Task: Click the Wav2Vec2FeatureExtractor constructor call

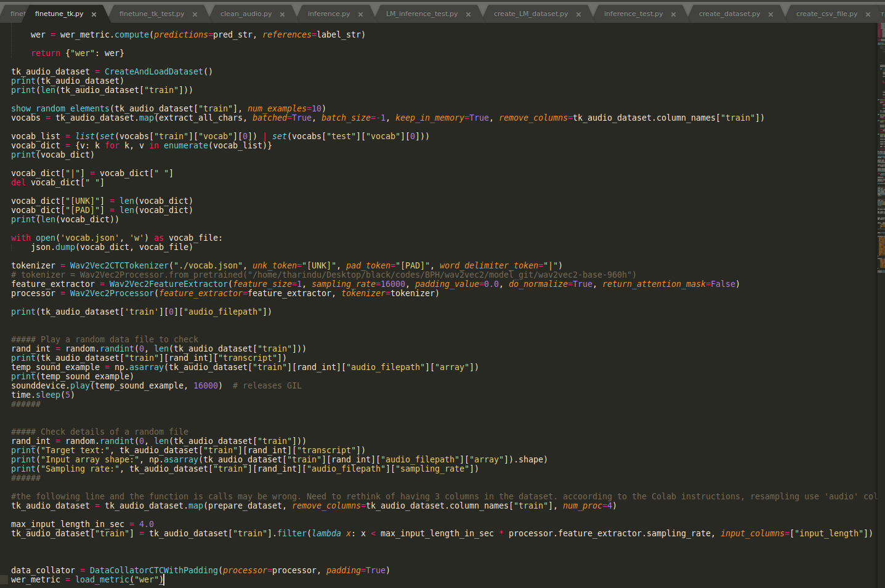Action: [x=424, y=284]
